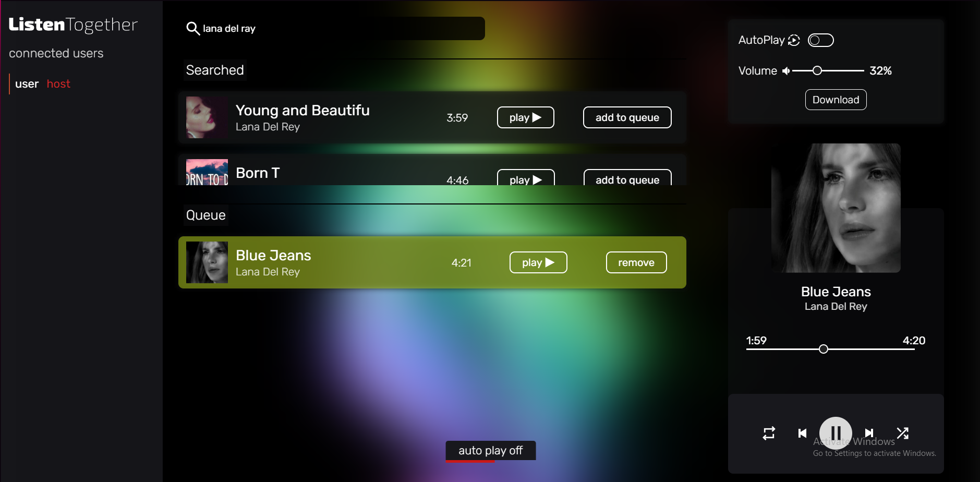This screenshot has width=980, height=482.
Task: Click the connected users heading
Action: pos(56,53)
